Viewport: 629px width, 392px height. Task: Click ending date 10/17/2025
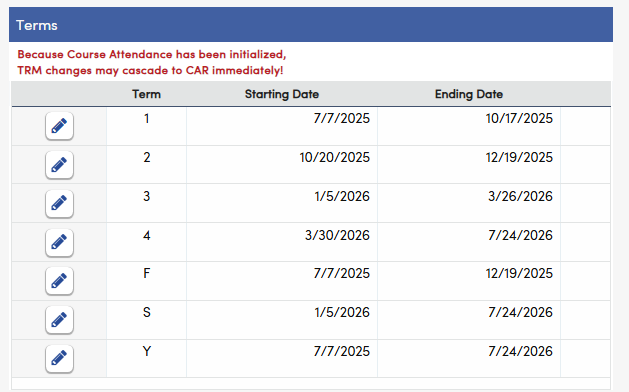[x=519, y=118]
